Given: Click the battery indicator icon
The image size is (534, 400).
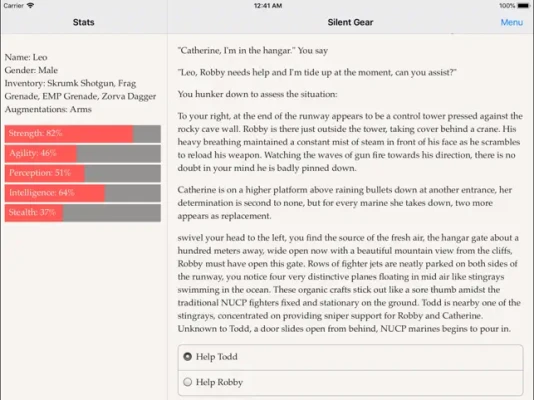Looking at the screenshot, I should tap(523, 6).
